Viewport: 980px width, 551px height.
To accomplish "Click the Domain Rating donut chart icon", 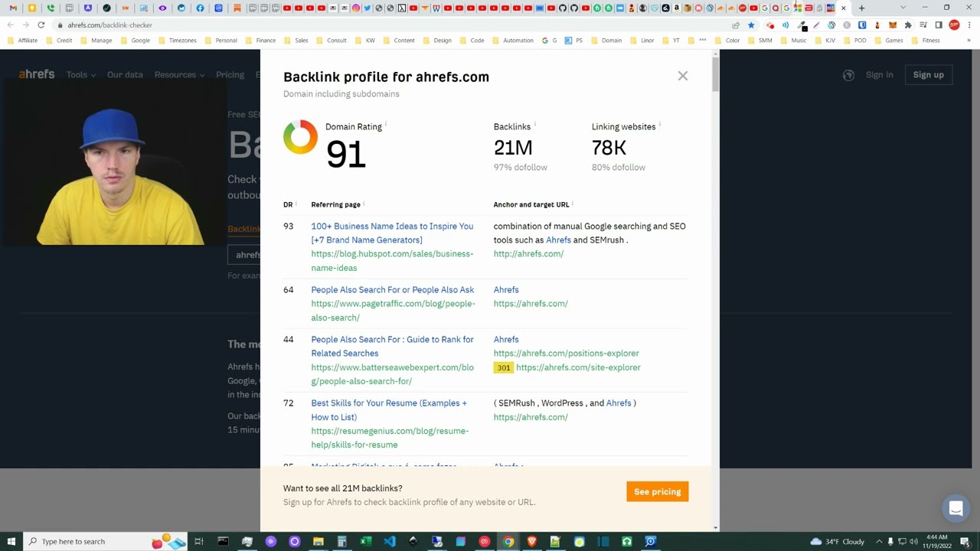I will pyautogui.click(x=300, y=137).
